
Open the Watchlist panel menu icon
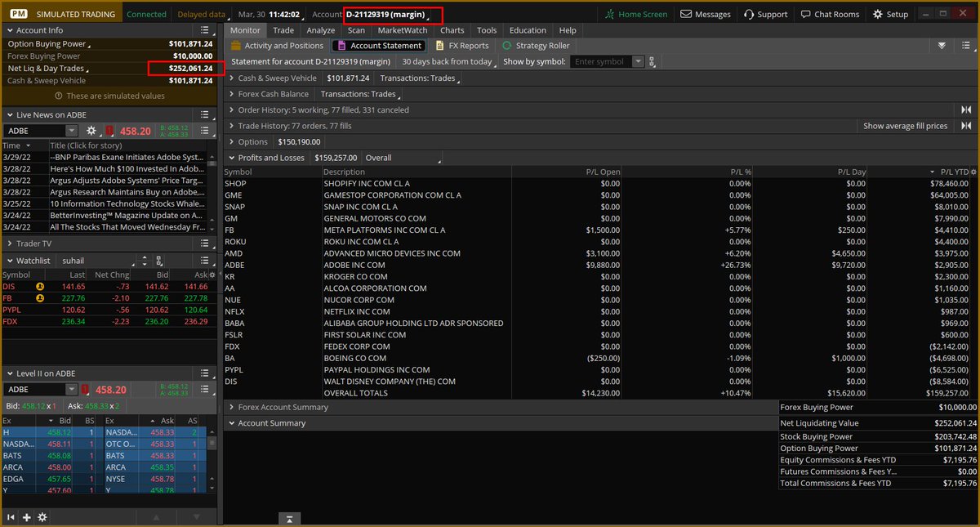[207, 260]
